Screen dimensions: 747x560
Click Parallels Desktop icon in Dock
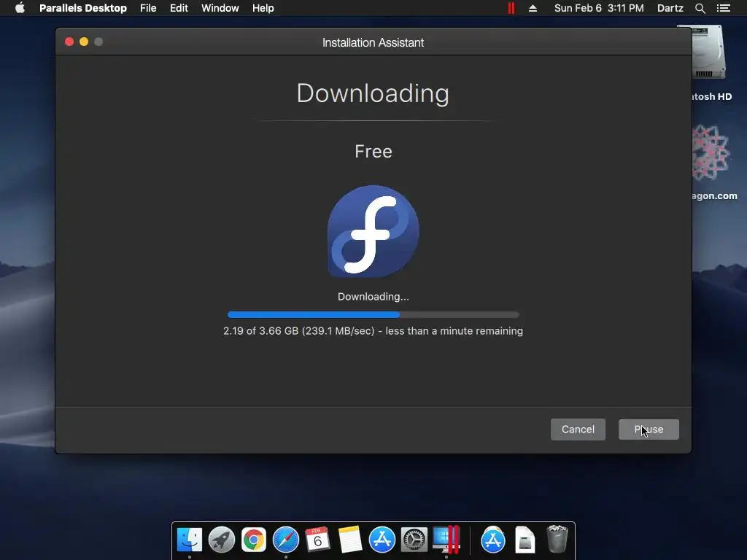[x=446, y=540]
